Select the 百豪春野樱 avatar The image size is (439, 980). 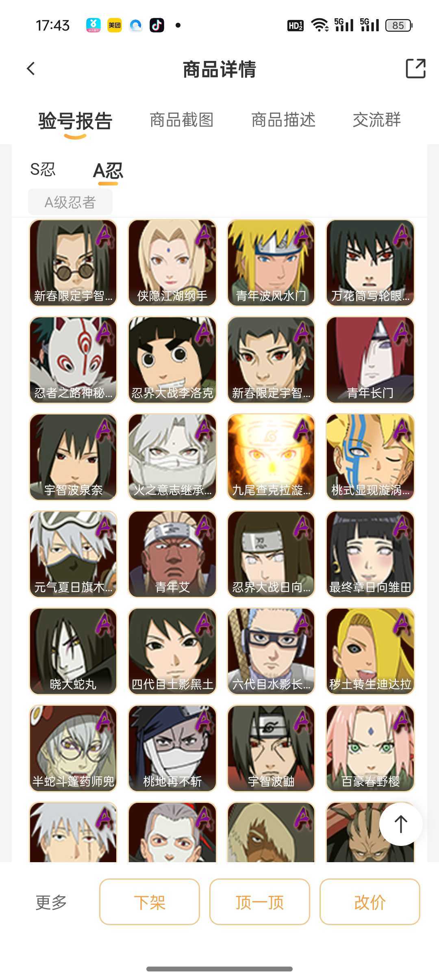coord(370,748)
